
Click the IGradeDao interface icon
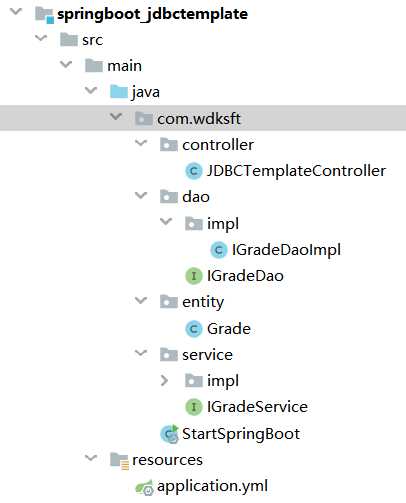pos(193,276)
